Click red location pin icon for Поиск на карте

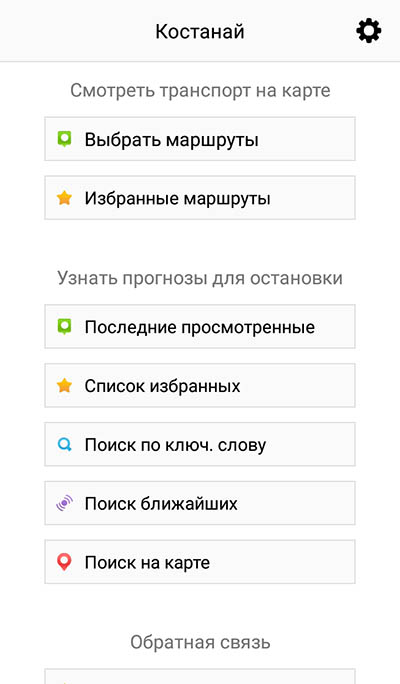click(65, 562)
